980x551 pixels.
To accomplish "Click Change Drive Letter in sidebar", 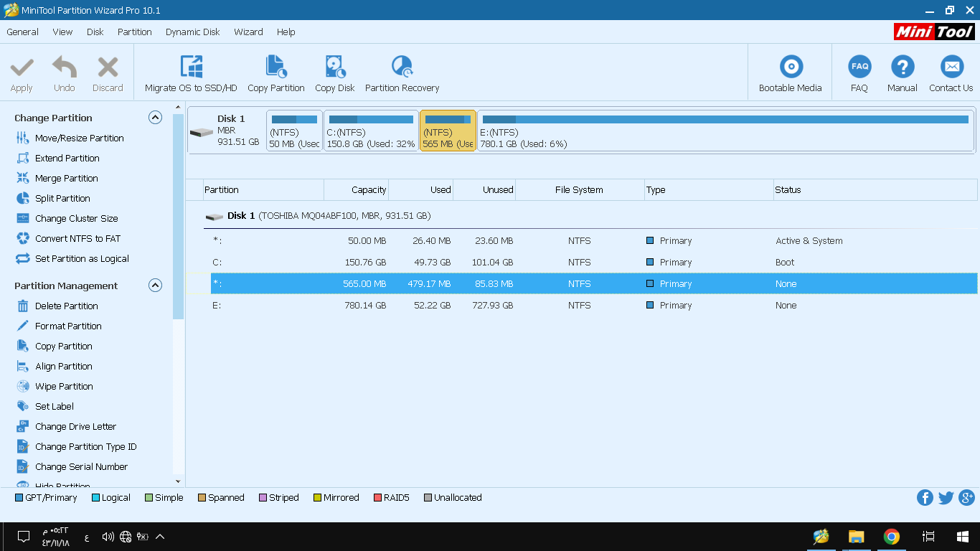I will point(76,426).
